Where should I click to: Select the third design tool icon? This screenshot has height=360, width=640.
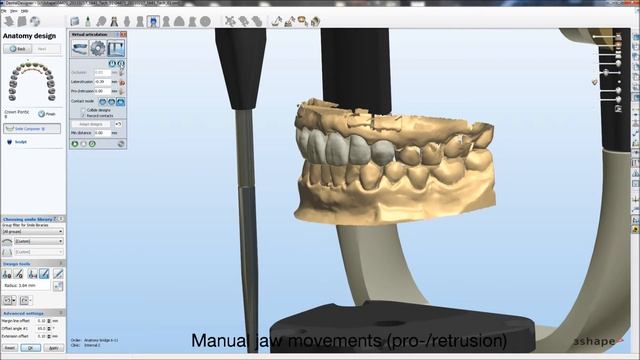32,274
